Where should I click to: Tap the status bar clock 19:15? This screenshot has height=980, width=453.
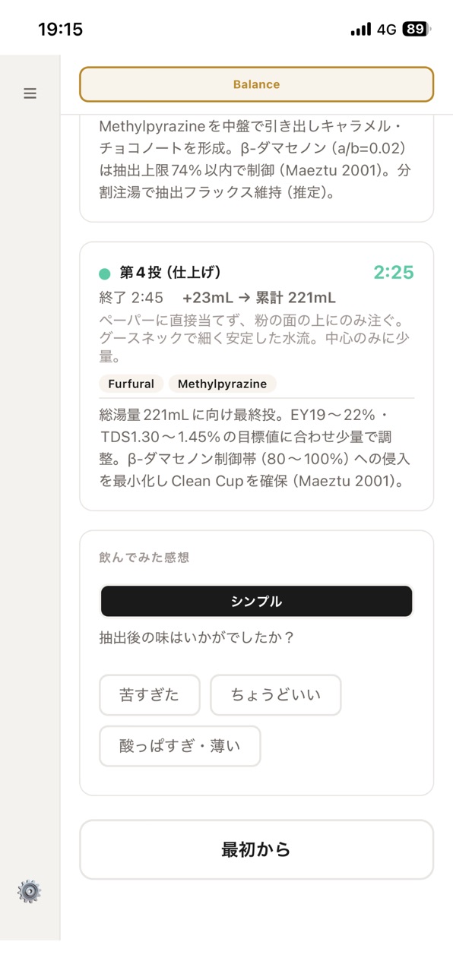(x=60, y=30)
